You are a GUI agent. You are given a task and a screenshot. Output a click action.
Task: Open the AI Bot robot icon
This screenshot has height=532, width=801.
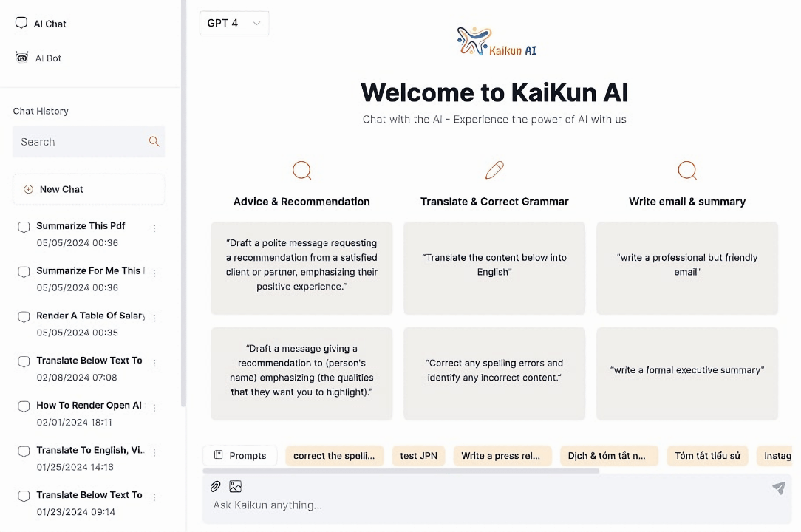22,57
